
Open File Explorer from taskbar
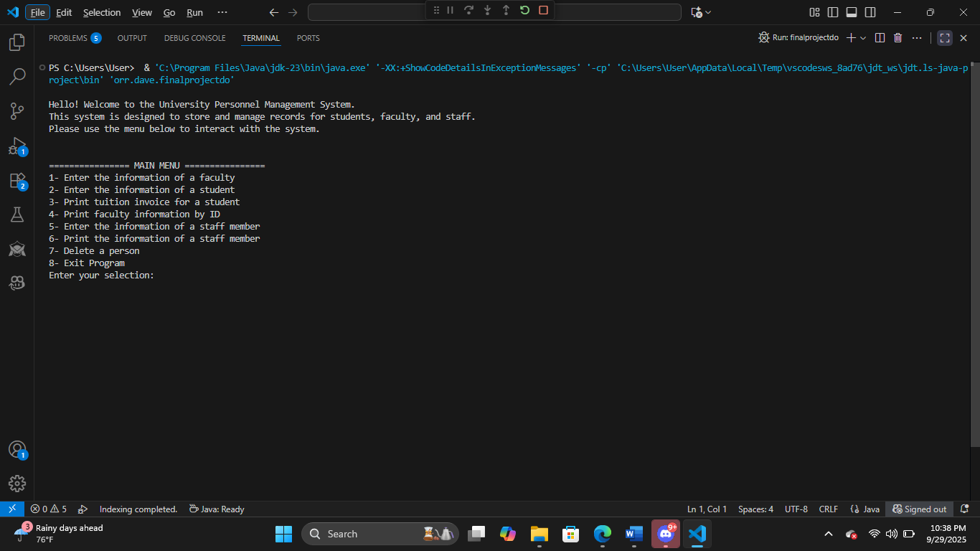click(x=540, y=534)
